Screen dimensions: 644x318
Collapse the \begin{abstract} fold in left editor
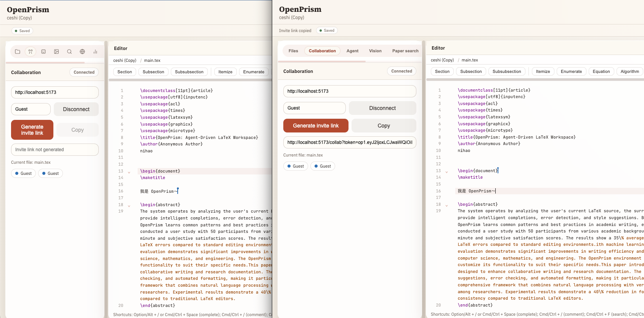coord(129,206)
